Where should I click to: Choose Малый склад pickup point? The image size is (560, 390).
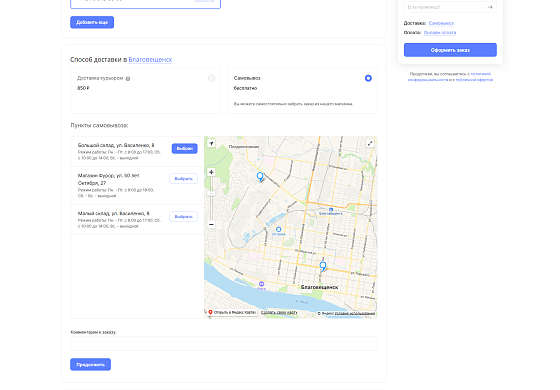click(x=183, y=216)
